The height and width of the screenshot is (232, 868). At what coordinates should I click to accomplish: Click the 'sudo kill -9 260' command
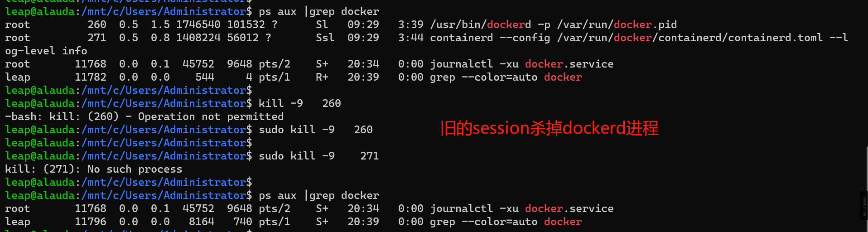pyautogui.click(x=316, y=130)
